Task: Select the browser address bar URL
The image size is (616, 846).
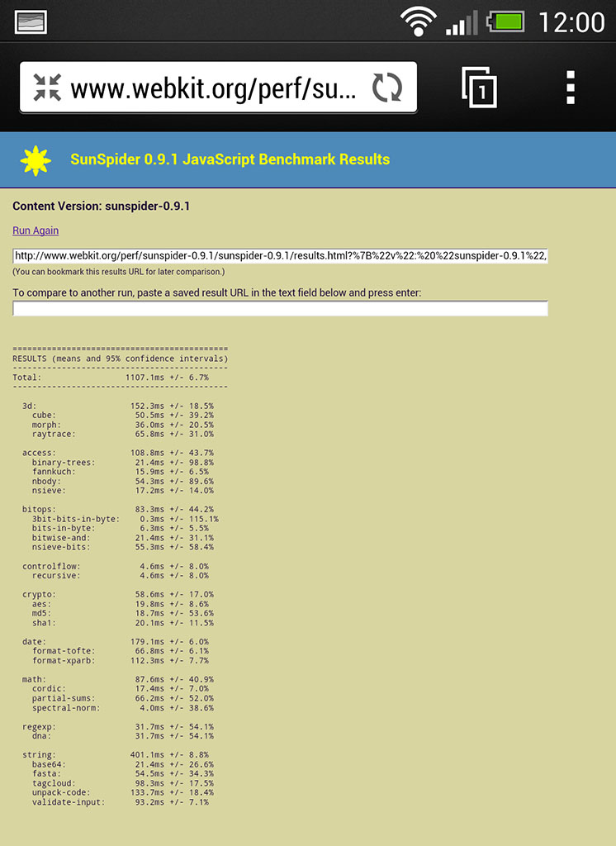Action: click(213, 88)
